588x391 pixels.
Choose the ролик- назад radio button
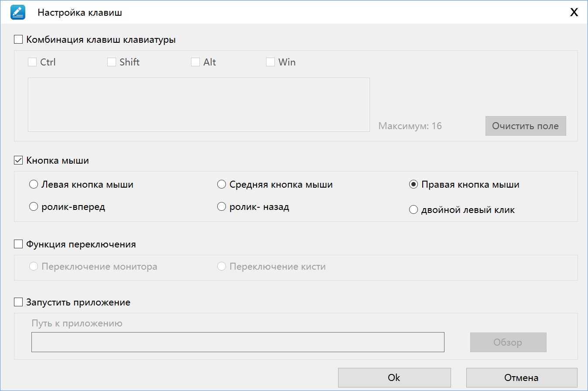[x=222, y=207]
